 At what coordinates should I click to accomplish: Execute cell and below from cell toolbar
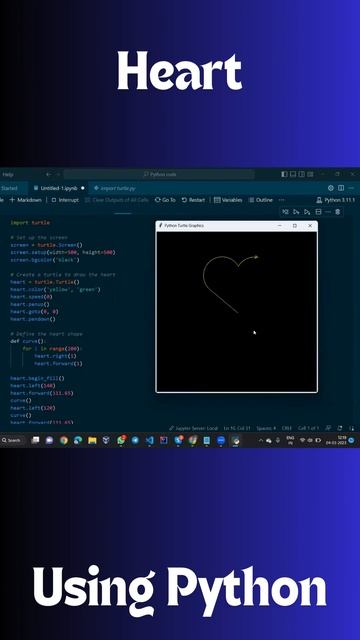307,212
